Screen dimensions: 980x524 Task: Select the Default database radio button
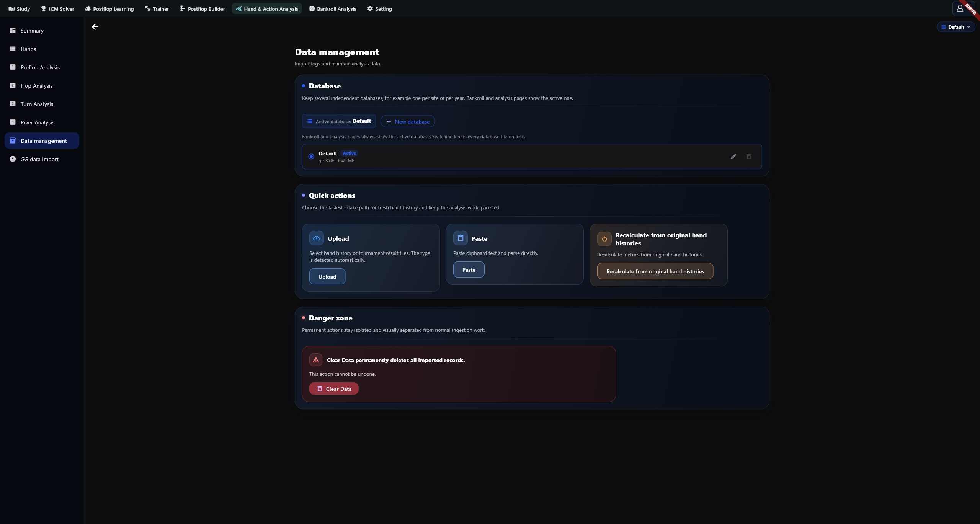click(311, 157)
